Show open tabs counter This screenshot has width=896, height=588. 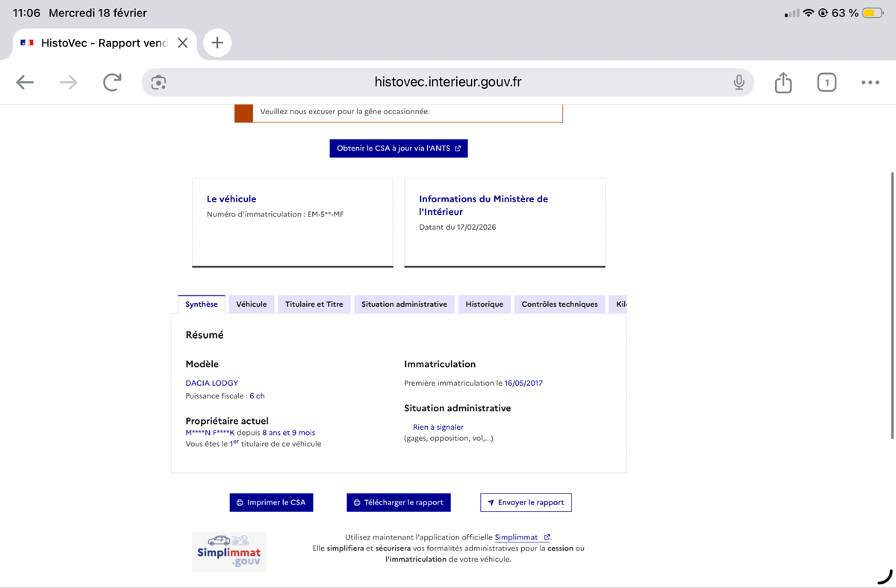tap(826, 82)
